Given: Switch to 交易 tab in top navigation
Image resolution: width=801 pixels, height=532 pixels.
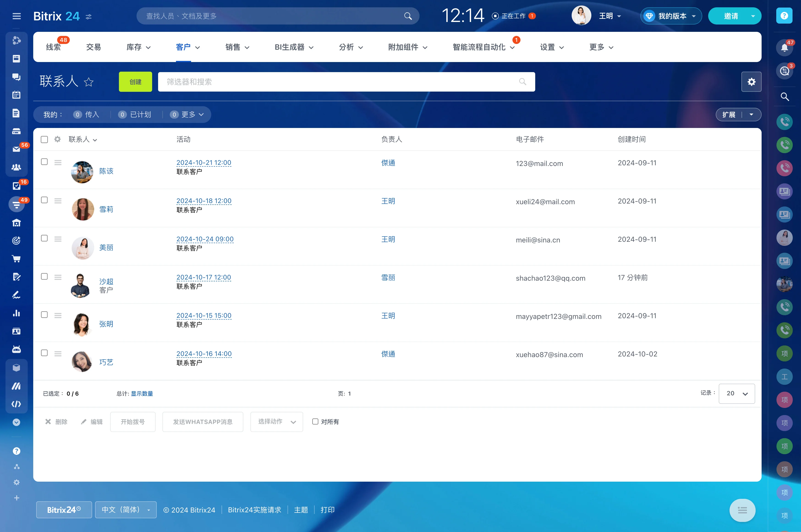Looking at the screenshot, I should tap(93, 47).
